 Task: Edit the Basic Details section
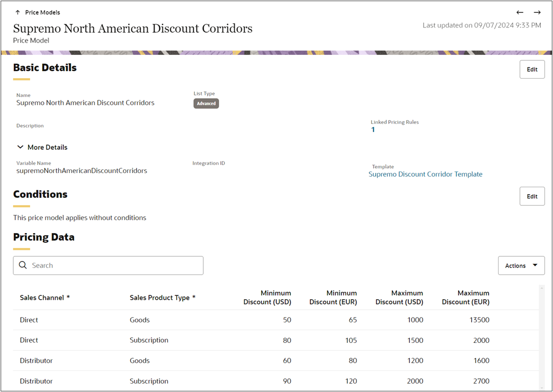point(532,69)
